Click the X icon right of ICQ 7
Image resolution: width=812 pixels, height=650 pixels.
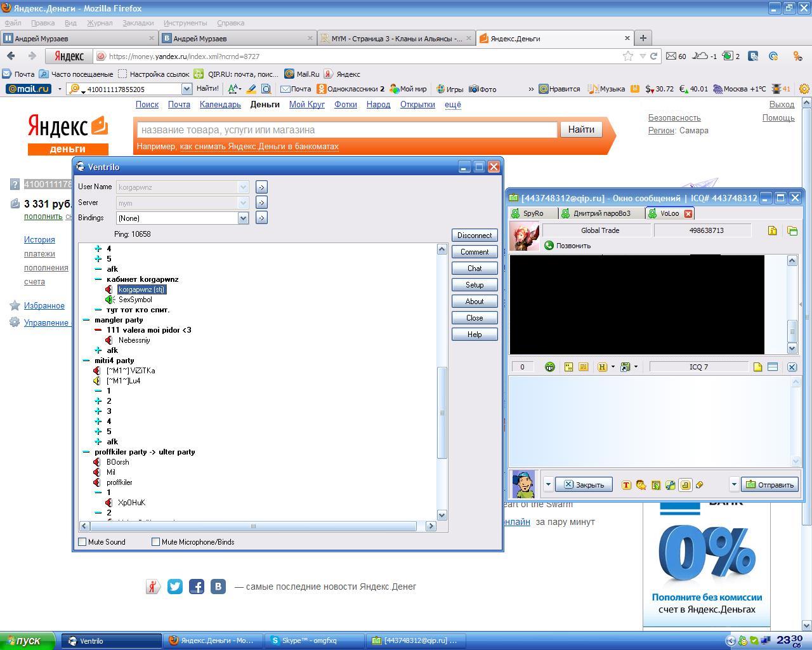point(792,367)
